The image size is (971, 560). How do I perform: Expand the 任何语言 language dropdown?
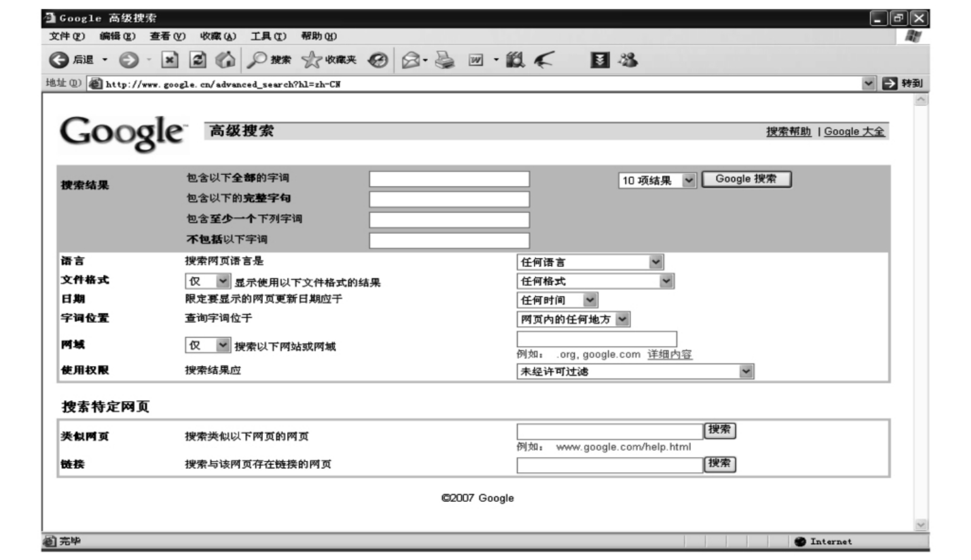click(590, 262)
